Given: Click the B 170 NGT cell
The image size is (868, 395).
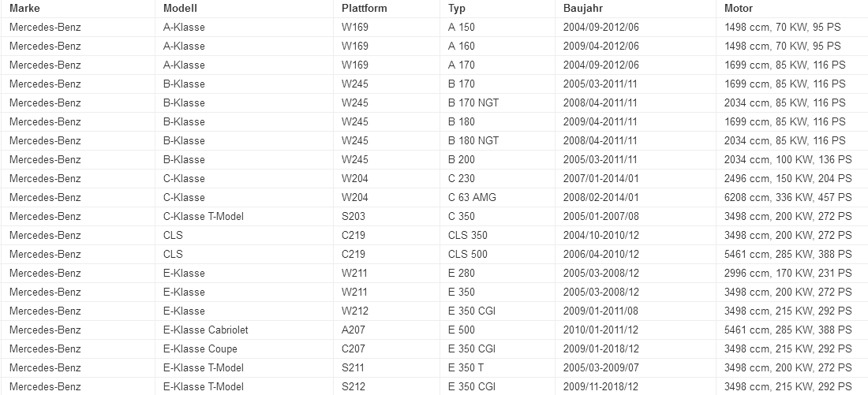Looking at the screenshot, I should point(473,102).
